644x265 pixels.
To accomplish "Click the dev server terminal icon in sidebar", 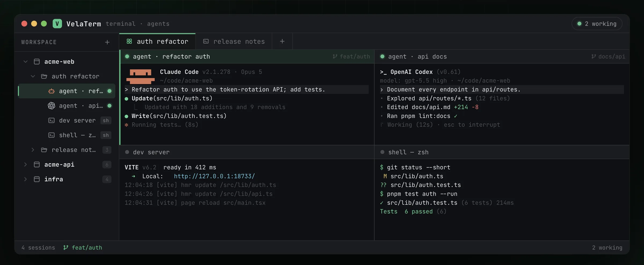I will (51, 120).
